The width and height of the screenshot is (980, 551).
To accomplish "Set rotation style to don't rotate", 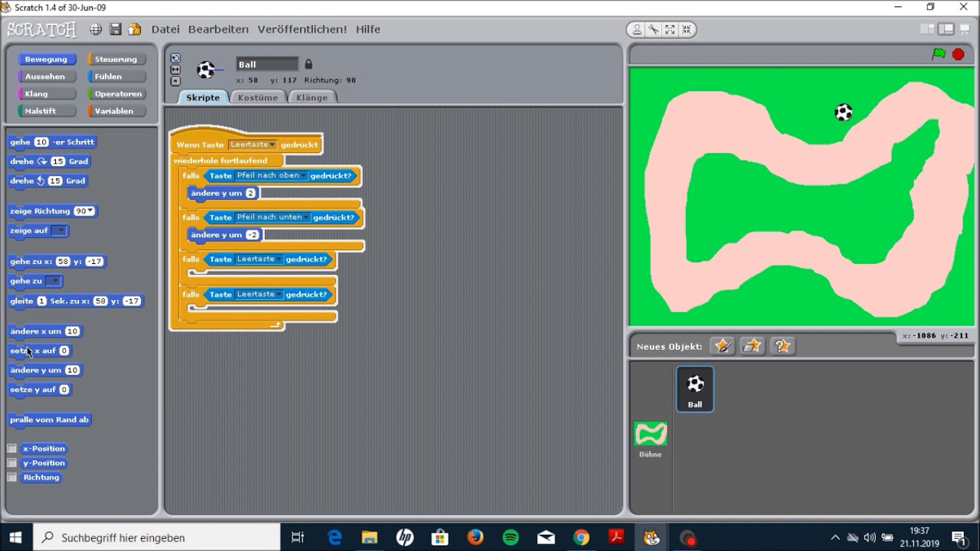I will click(175, 81).
